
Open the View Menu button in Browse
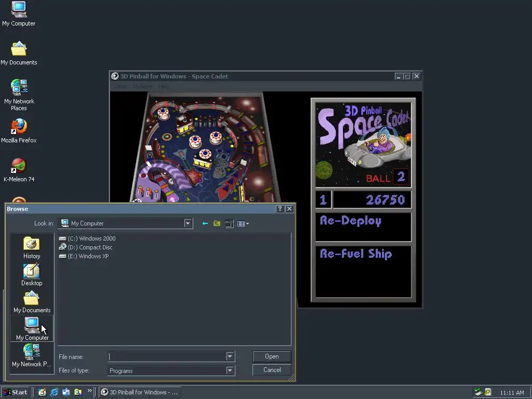(243, 223)
